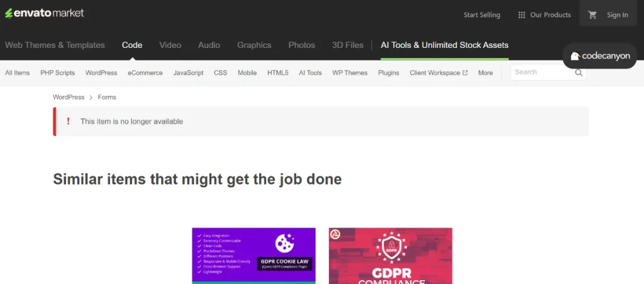Open Mobile category
This screenshot has width=644, height=284.
[x=247, y=73]
